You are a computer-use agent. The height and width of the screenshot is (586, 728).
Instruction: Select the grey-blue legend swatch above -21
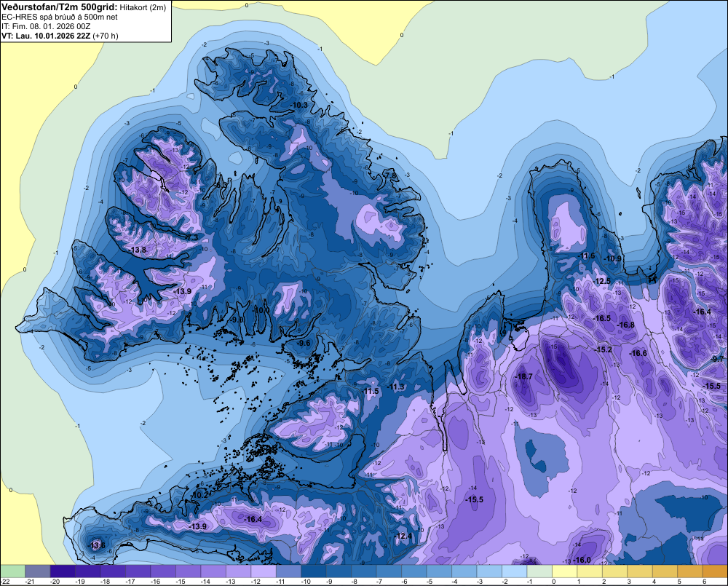38,571
